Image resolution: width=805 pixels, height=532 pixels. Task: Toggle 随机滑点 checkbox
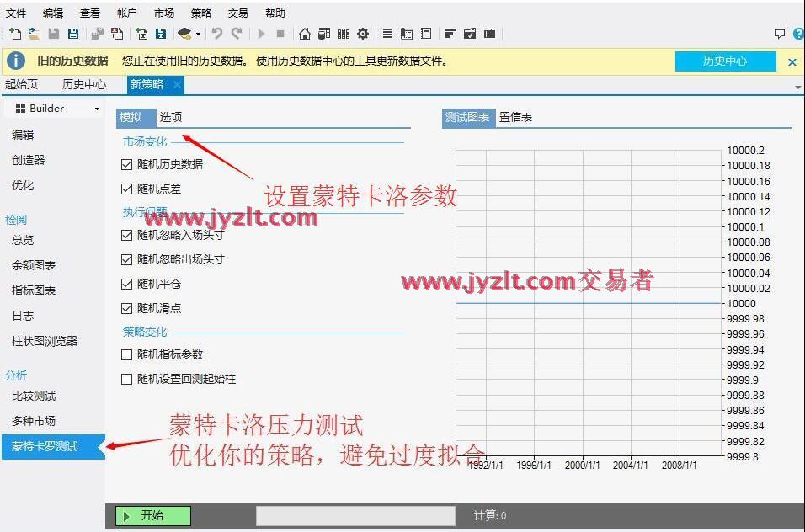126,309
